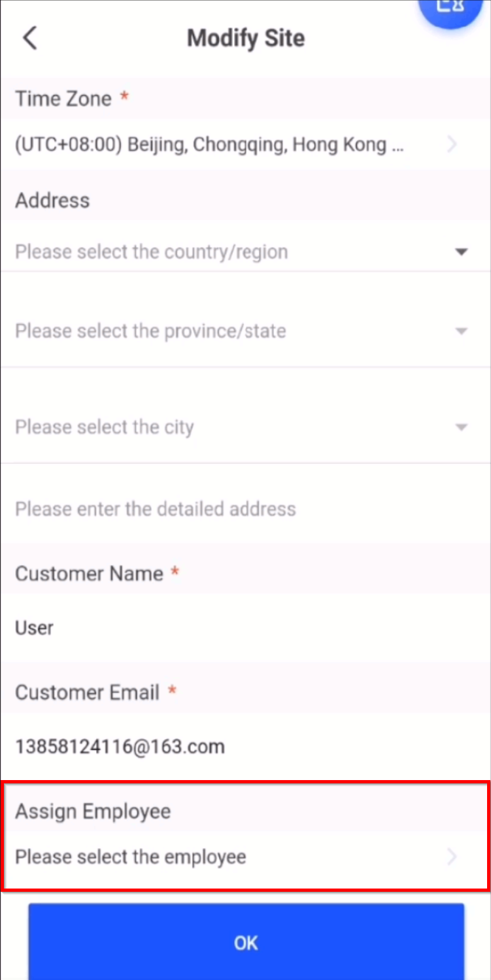Viewport: 491px width, 980px height.
Task: Open the country/region dropdown arrow
Action: (x=462, y=252)
